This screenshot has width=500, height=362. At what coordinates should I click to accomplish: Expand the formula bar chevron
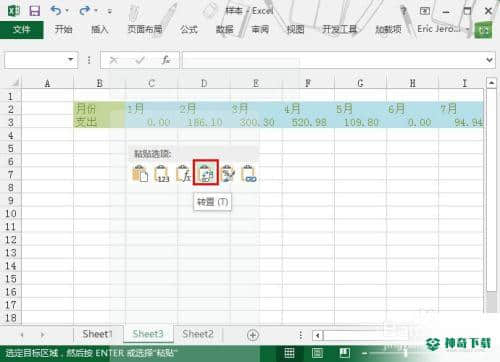(489, 60)
